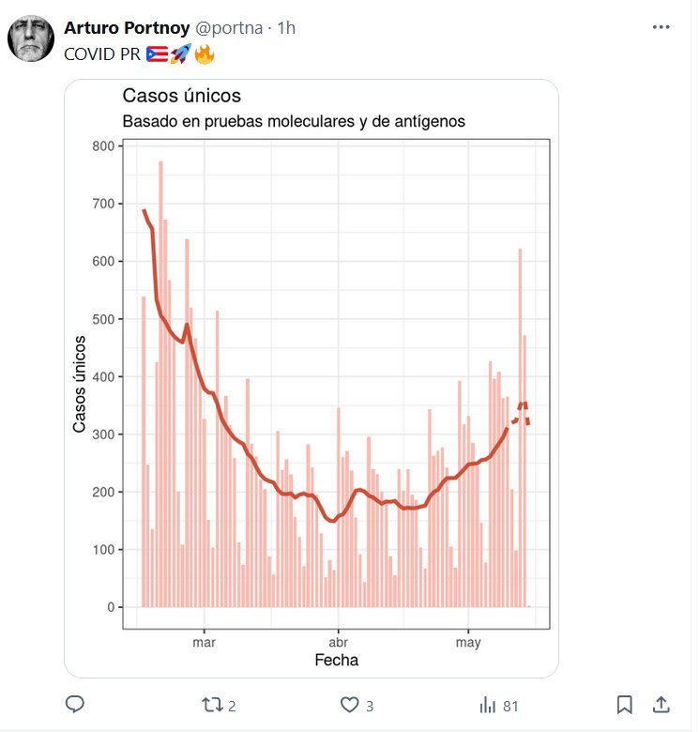Image resolution: width=700 pixels, height=732 pixels.
Task: Bookmark this tweet
Action: (x=624, y=705)
